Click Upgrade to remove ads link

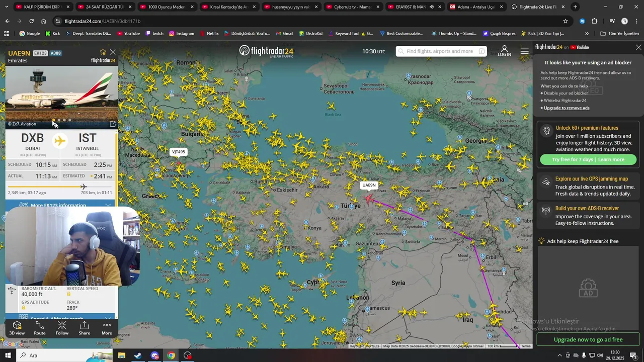click(567, 108)
